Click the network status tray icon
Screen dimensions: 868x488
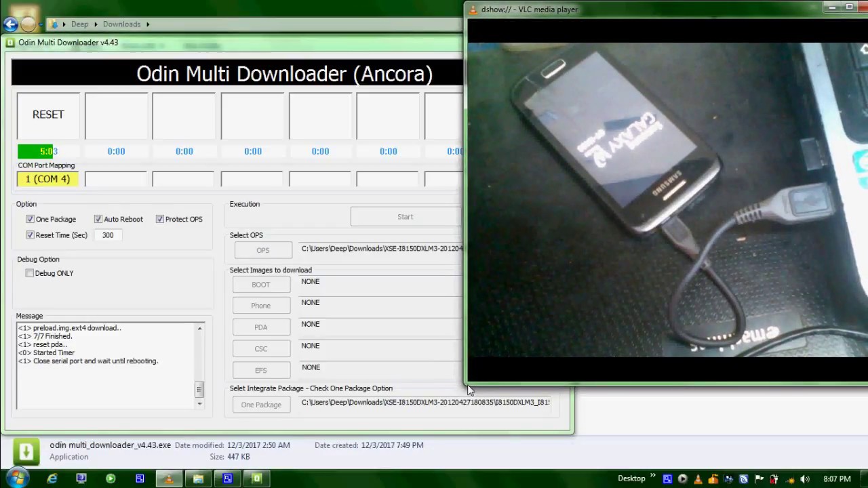click(x=789, y=479)
